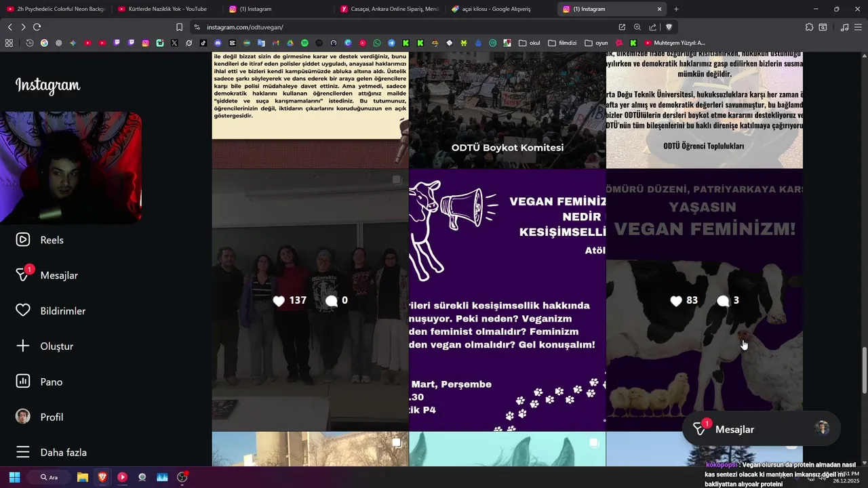Open the Google bookmark

[44, 43]
